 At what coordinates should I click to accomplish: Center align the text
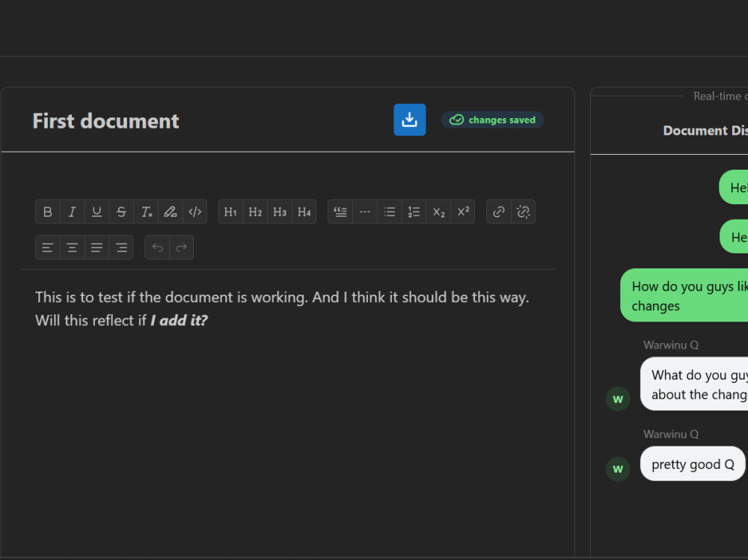[x=73, y=247]
